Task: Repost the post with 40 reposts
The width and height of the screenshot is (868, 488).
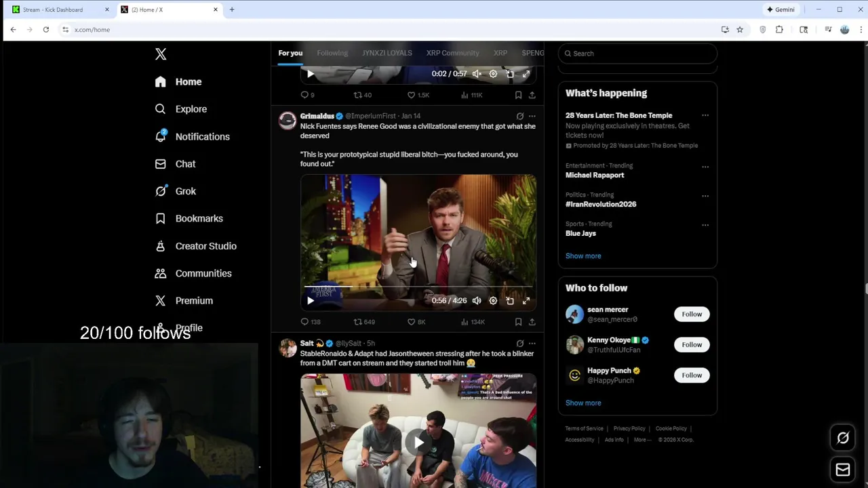Action: pos(362,95)
